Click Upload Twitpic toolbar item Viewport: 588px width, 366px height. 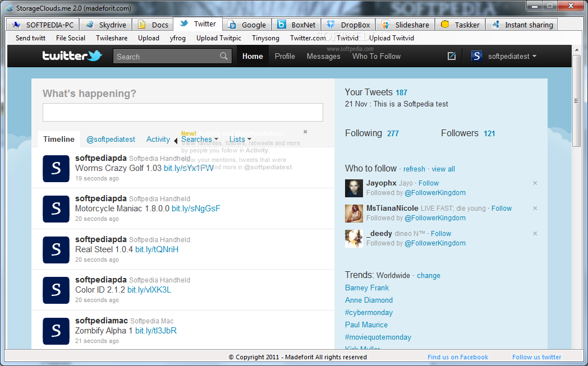coord(219,38)
